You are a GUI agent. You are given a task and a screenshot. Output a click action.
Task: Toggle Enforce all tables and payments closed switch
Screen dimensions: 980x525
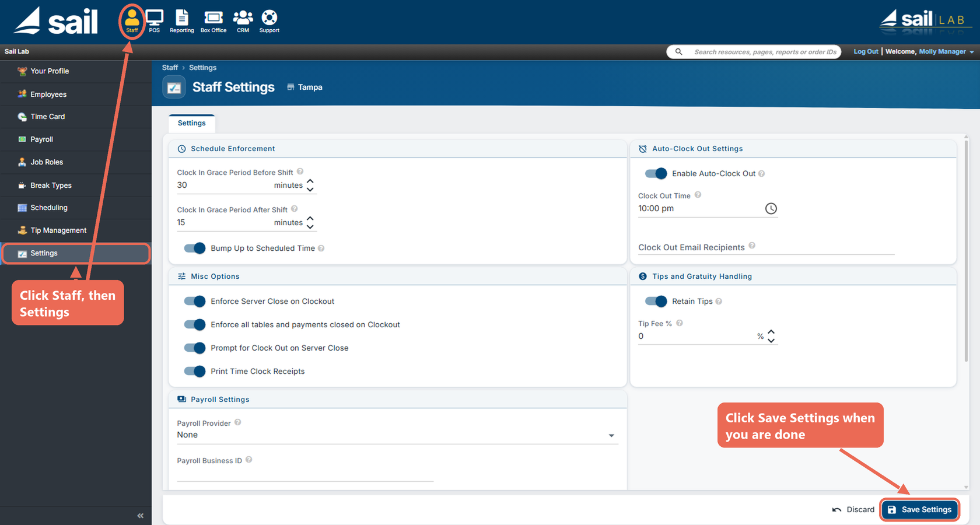[x=194, y=324]
